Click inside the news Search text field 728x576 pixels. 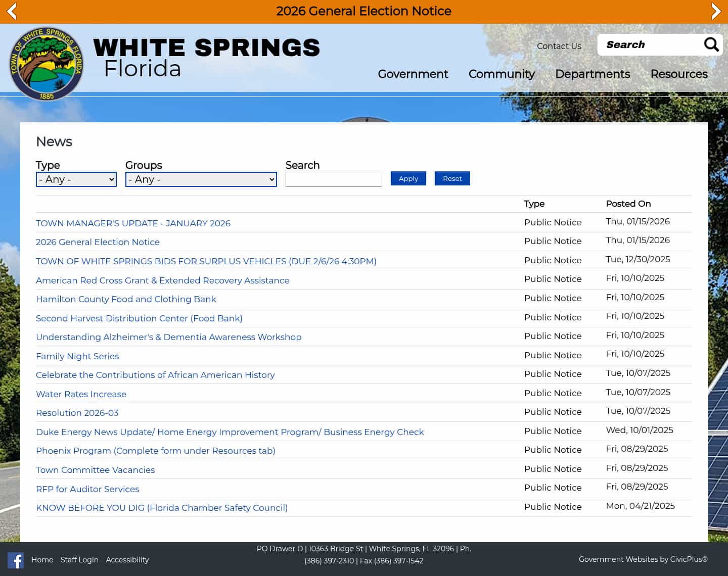(x=334, y=179)
